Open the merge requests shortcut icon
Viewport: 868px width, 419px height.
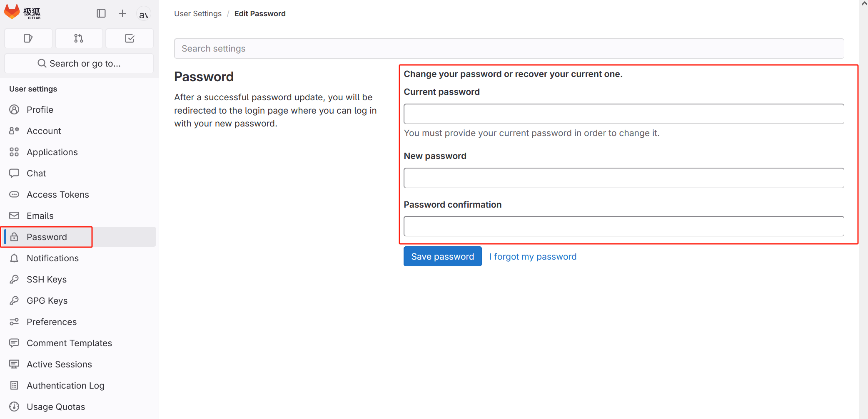(79, 38)
